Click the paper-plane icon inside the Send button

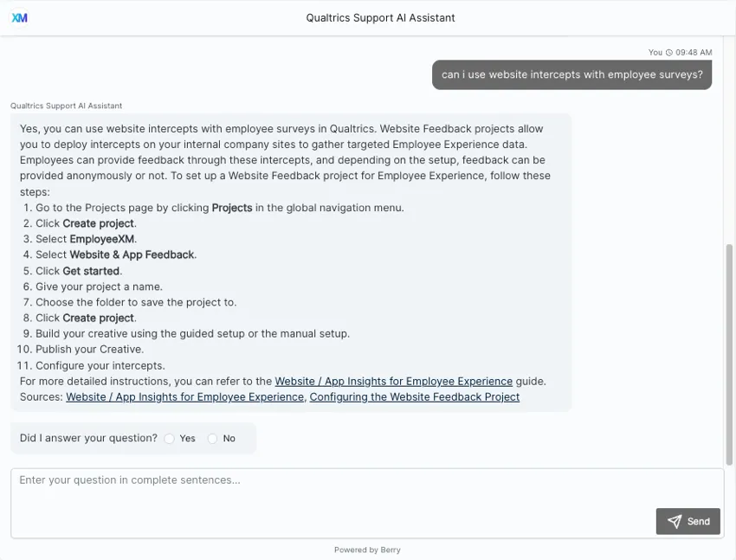(x=675, y=521)
